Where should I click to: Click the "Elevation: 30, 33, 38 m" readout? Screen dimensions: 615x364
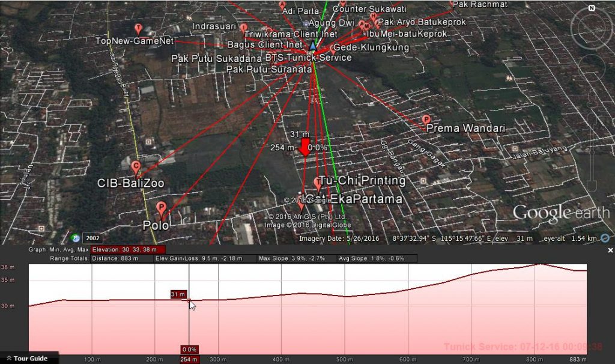128,249
